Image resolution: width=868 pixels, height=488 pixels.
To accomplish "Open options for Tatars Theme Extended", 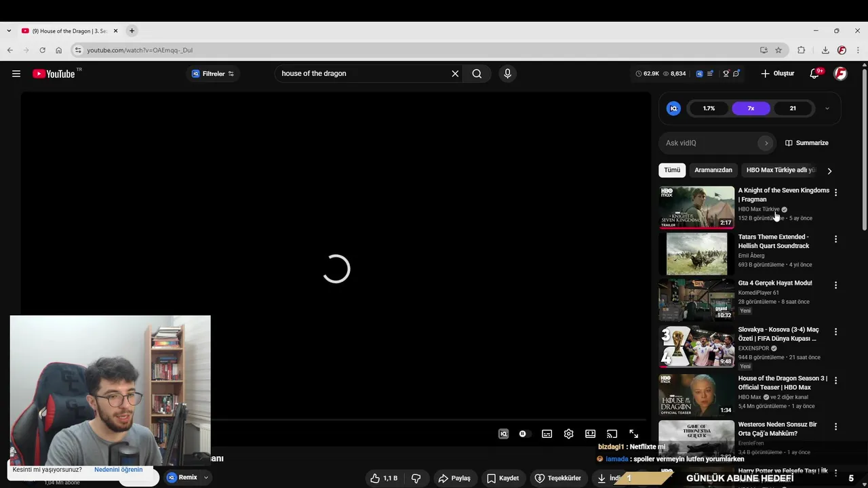I will pos(835,239).
